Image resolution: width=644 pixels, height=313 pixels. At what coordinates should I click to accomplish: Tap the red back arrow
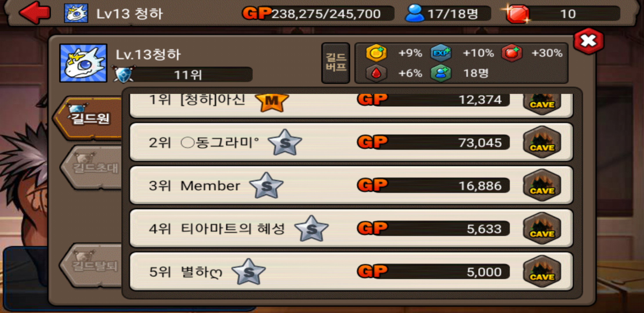[35, 13]
